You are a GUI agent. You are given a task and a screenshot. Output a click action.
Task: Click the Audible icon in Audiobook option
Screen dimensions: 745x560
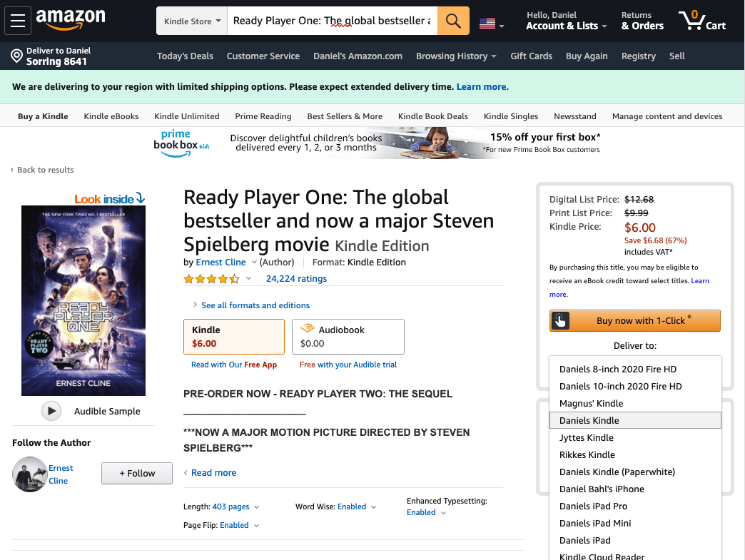[x=308, y=328]
